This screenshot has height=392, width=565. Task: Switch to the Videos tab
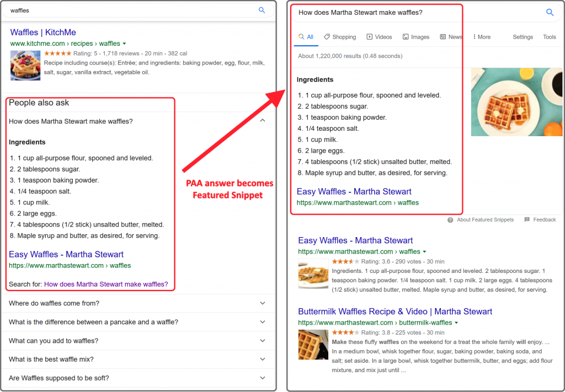click(x=379, y=37)
